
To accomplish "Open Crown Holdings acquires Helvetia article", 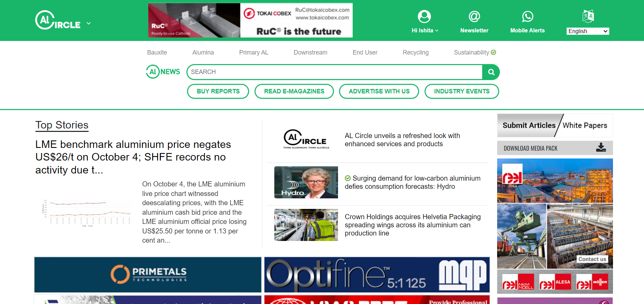I will [413, 225].
